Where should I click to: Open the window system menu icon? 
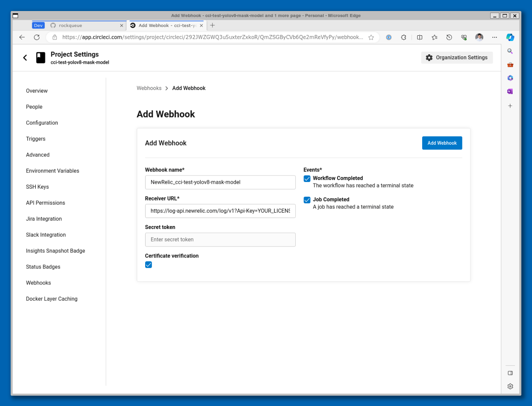[16, 16]
